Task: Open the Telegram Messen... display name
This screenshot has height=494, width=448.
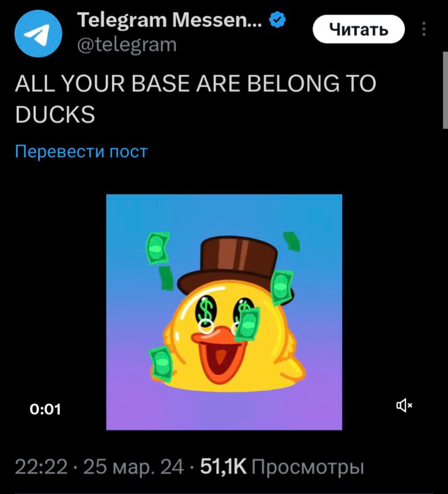Action: [x=169, y=20]
